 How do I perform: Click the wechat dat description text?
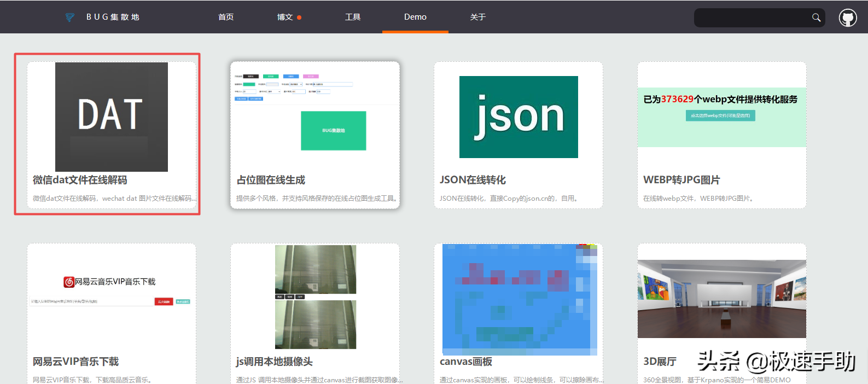(114, 199)
